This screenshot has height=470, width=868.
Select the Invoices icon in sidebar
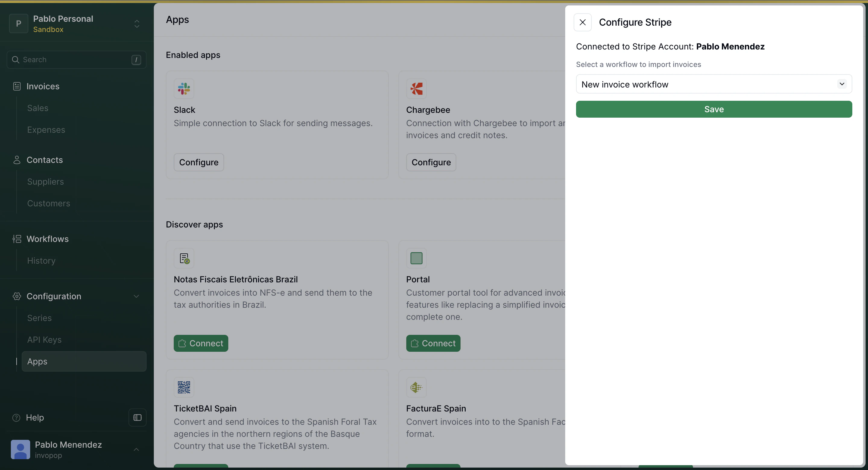click(x=17, y=86)
